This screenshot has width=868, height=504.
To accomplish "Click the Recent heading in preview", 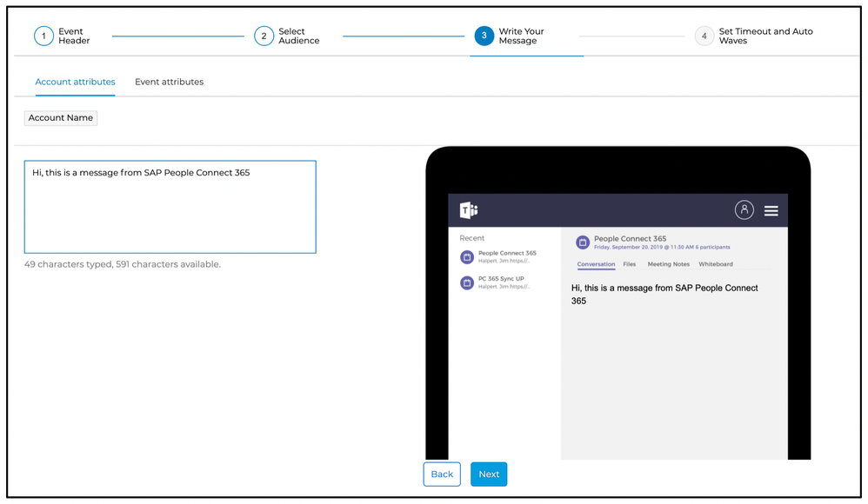I will [471, 238].
